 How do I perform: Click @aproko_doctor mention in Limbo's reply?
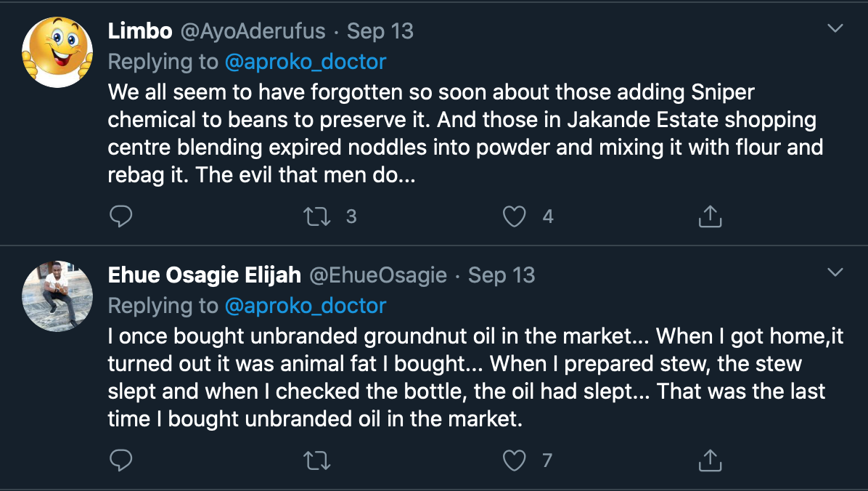[x=306, y=62]
